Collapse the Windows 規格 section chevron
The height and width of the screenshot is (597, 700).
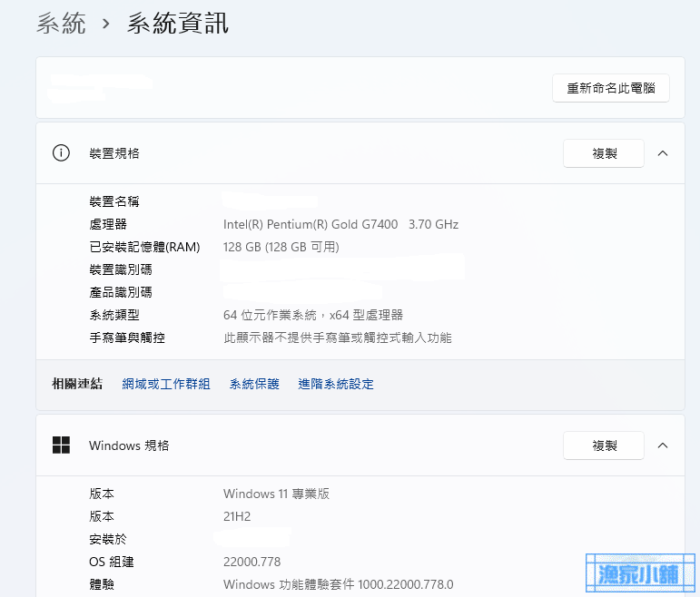tap(663, 445)
